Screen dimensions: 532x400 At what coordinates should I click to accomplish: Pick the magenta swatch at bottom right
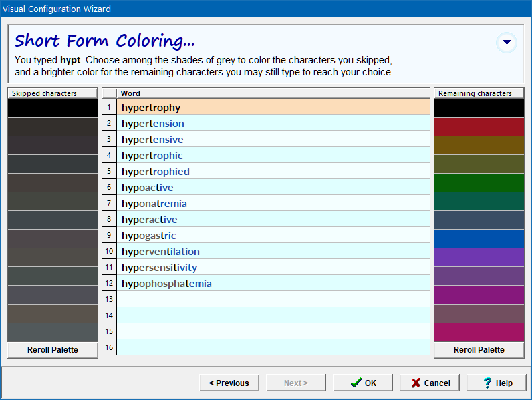coord(479,332)
